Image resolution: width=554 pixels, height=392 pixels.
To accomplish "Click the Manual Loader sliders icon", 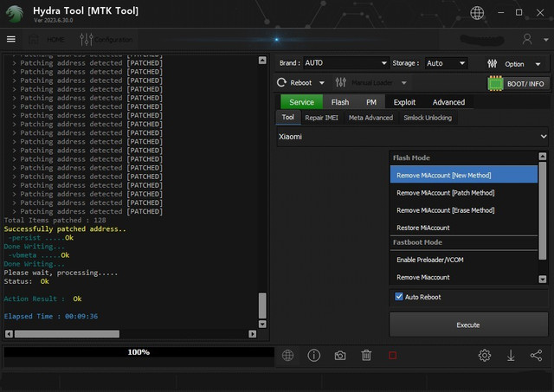I will pyautogui.click(x=340, y=82).
